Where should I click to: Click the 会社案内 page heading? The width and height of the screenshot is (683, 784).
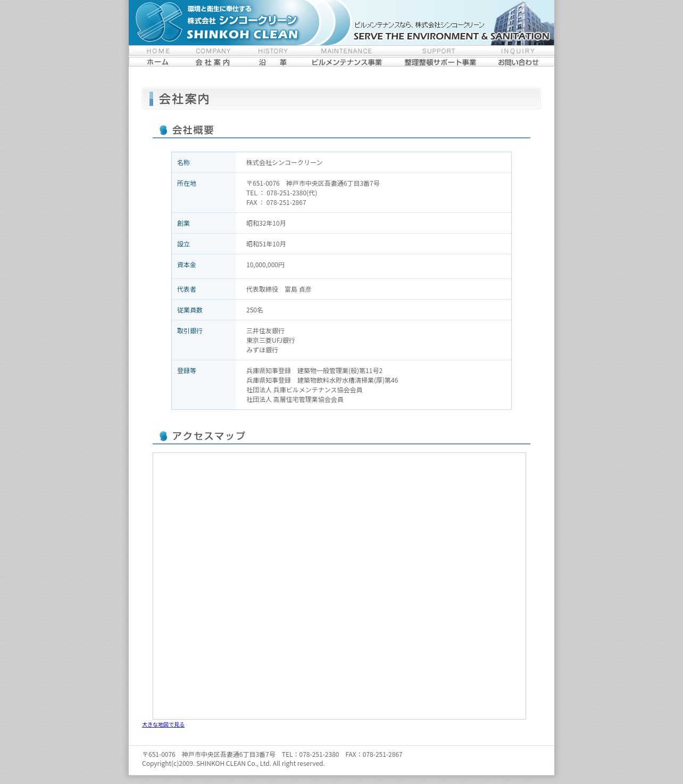(x=184, y=99)
